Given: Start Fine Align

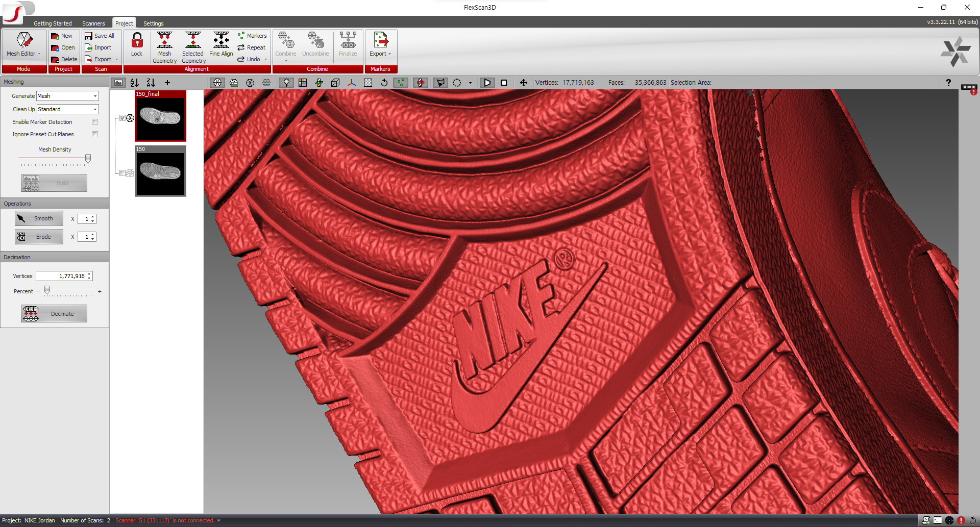Looking at the screenshot, I should 221,44.
